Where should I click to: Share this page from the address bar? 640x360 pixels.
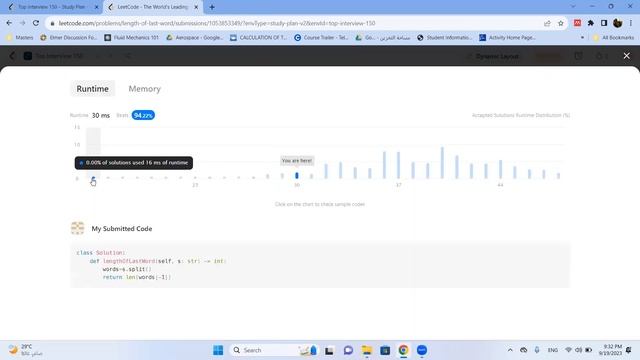[547, 23]
